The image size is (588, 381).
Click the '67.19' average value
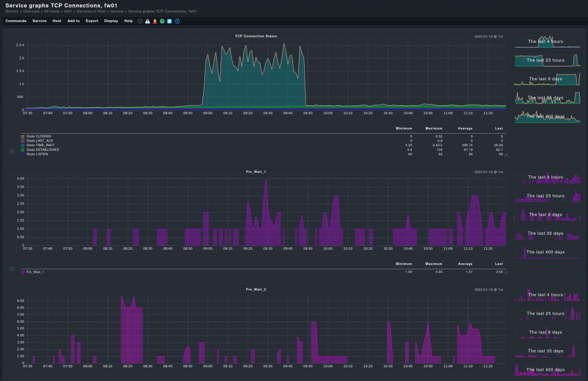point(468,150)
